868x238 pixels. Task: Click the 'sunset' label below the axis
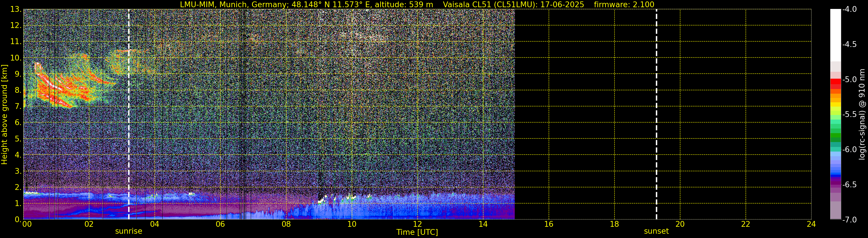pyautogui.click(x=656, y=231)
